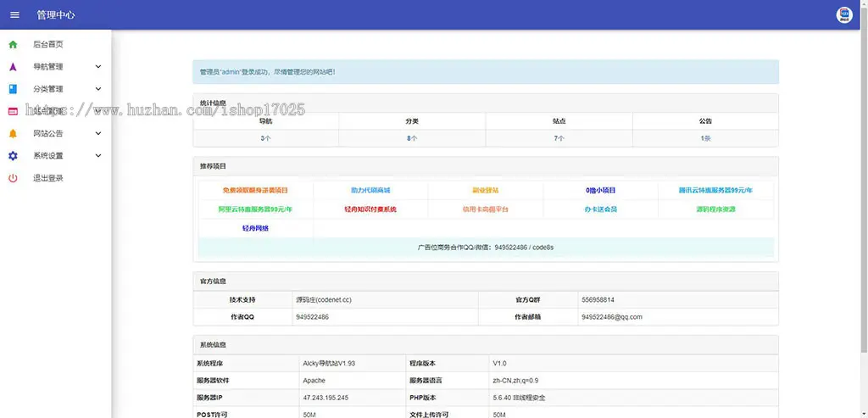Click the pink card icon in sidebar
Viewport: 868px width, 418px height.
coord(13,111)
